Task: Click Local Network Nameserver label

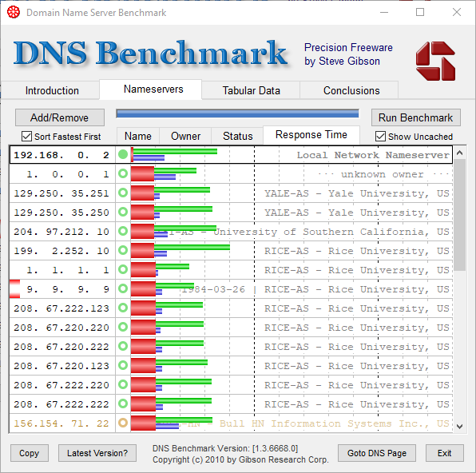Action: click(x=373, y=155)
